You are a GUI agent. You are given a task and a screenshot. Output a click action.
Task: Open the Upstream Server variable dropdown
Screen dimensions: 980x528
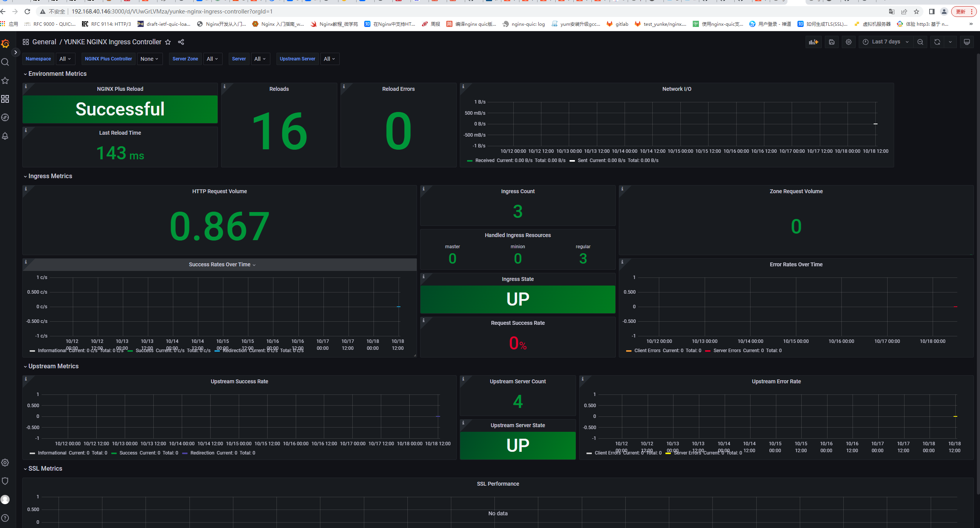pyautogui.click(x=329, y=59)
